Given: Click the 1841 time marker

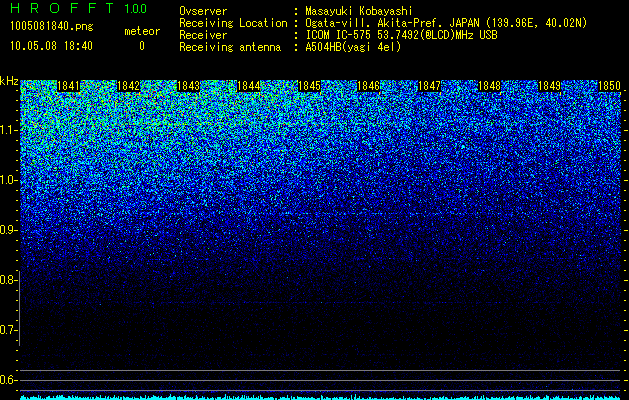Looking at the screenshot, I should pos(69,86).
